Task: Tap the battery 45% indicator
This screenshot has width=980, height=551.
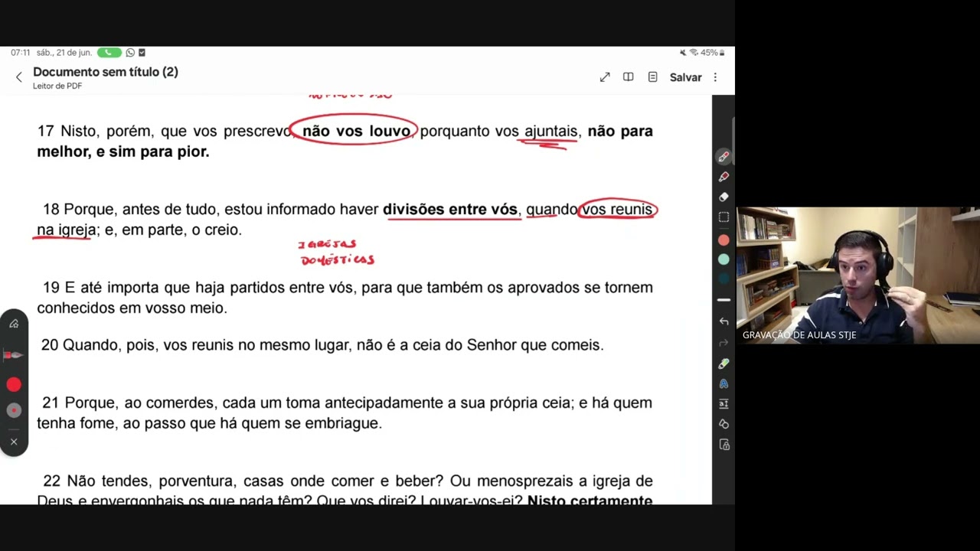Action: tap(712, 53)
